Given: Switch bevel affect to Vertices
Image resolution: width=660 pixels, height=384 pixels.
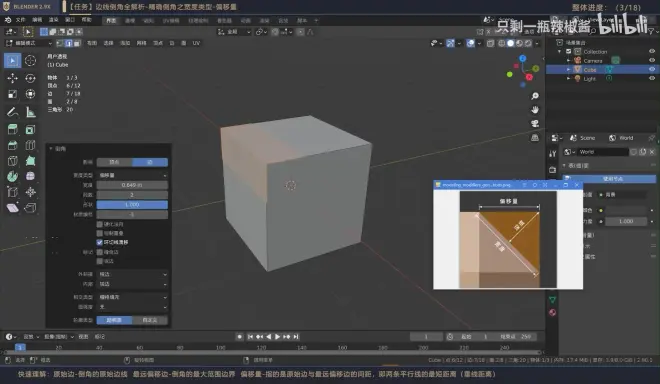Looking at the screenshot, I should [114, 162].
